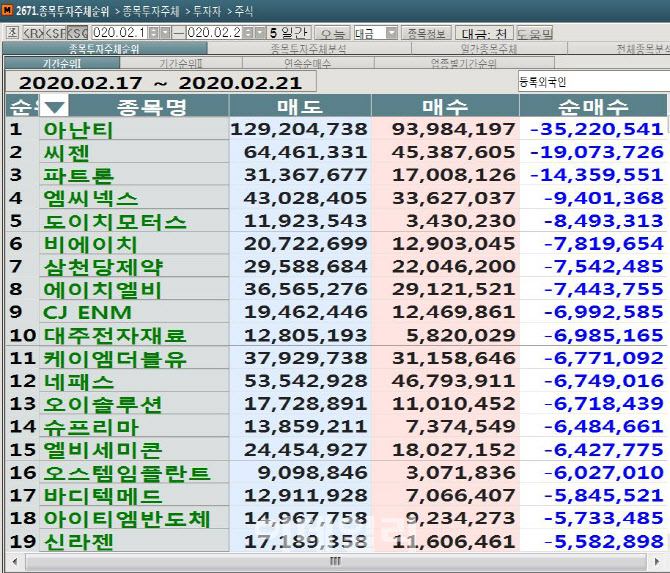
Task: Toggle the <SP market filter button
Action: pos(56,33)
